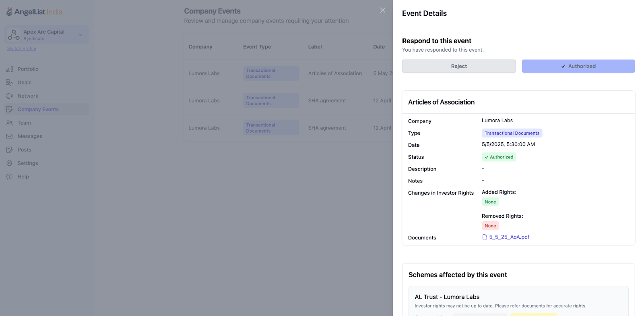The height and width of the screenshot is (316, 644).
Task: Click the Company column header
Action: tap(200, 47)
